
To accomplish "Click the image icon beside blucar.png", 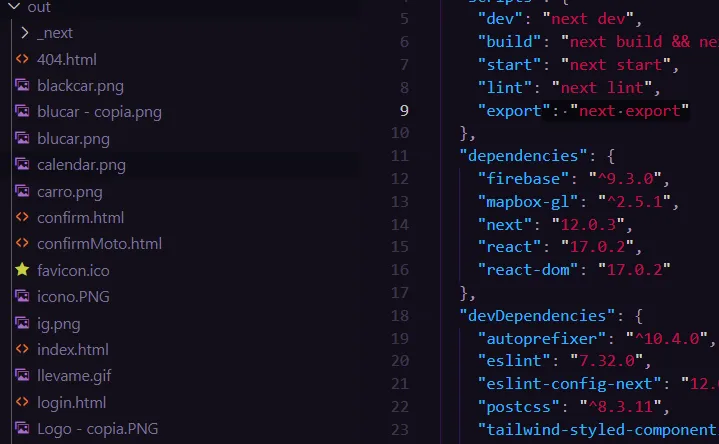I will 22,138.
